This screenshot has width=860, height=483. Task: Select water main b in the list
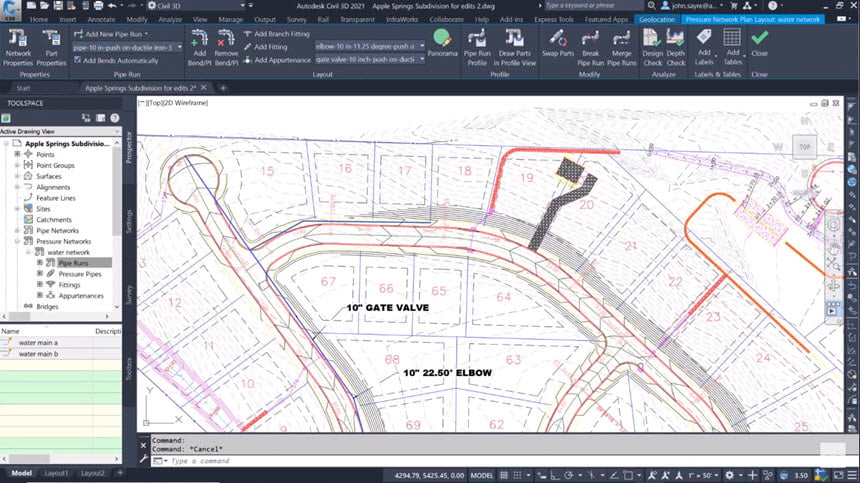(x=38, y=354)
